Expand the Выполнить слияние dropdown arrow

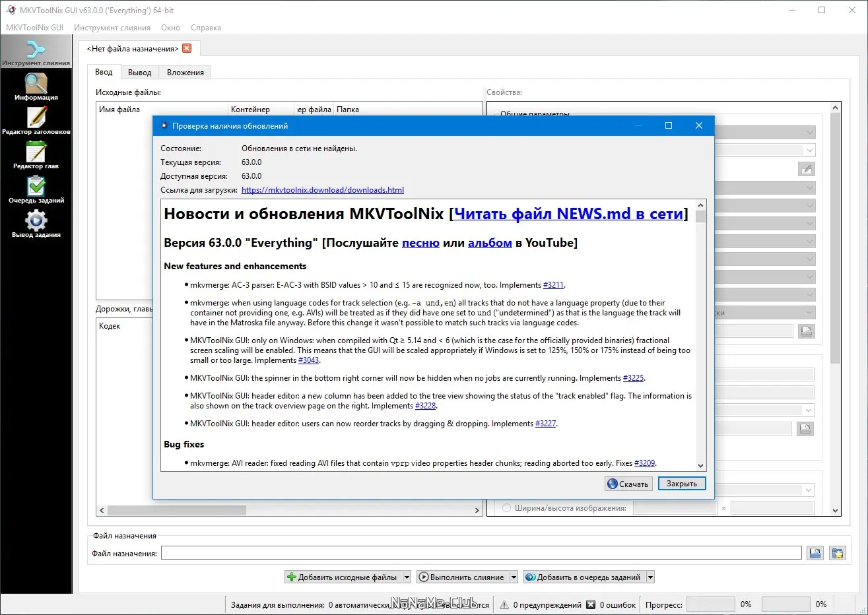pyautogui.click(x=514, y=577)
